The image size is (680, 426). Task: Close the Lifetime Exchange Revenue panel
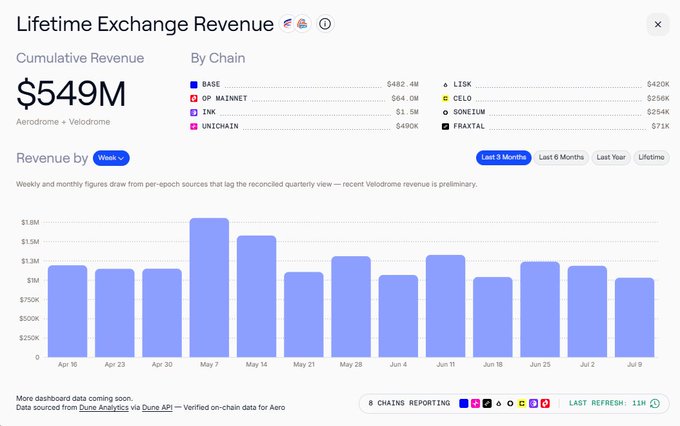(657, 24)
